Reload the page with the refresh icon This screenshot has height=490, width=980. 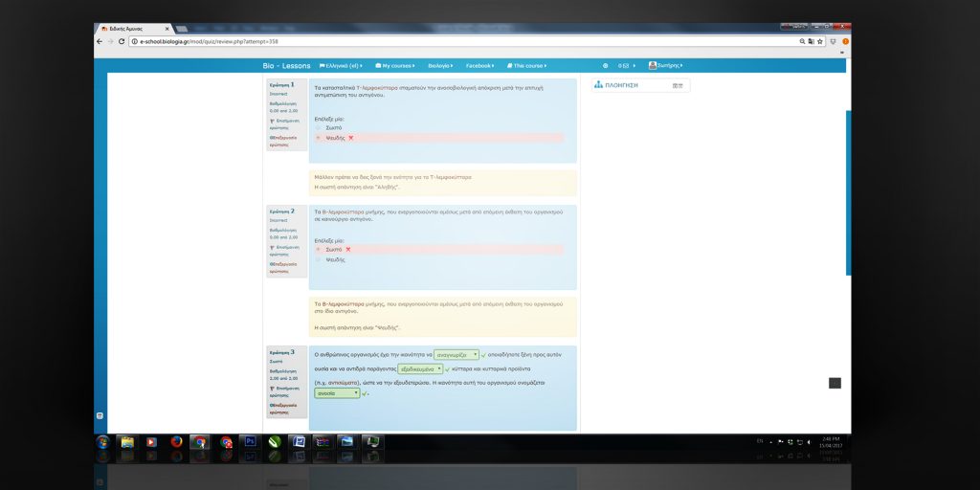pos(122,41)
